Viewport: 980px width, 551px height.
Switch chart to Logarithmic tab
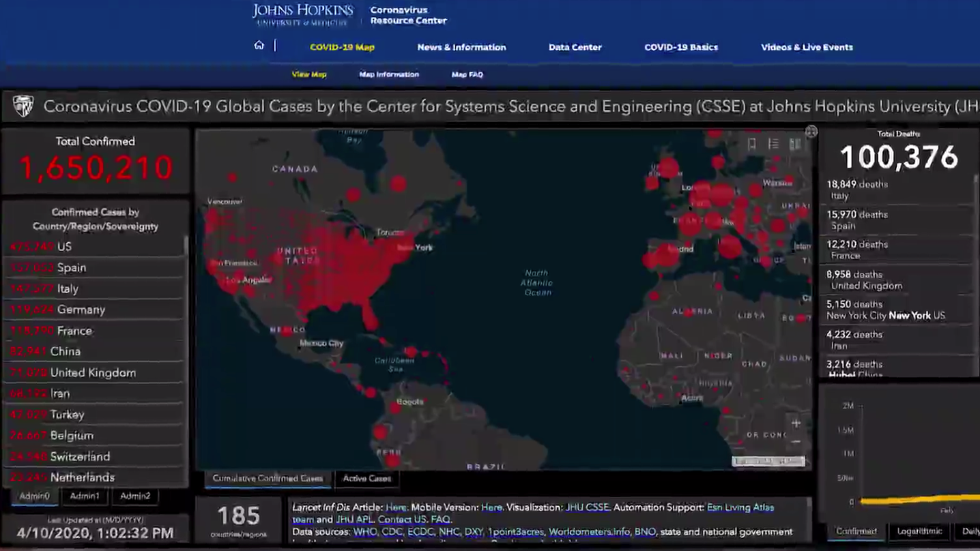coord(919,531)
